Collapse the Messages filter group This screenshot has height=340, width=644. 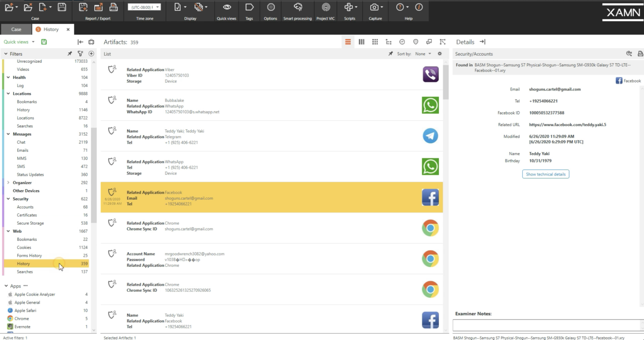[8, 134]
